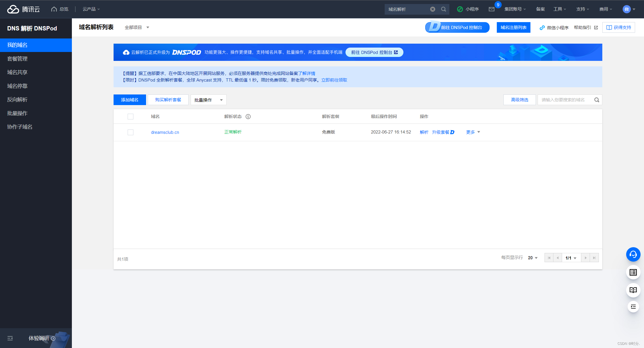Go to next page arrow

[x=585, y=258]
